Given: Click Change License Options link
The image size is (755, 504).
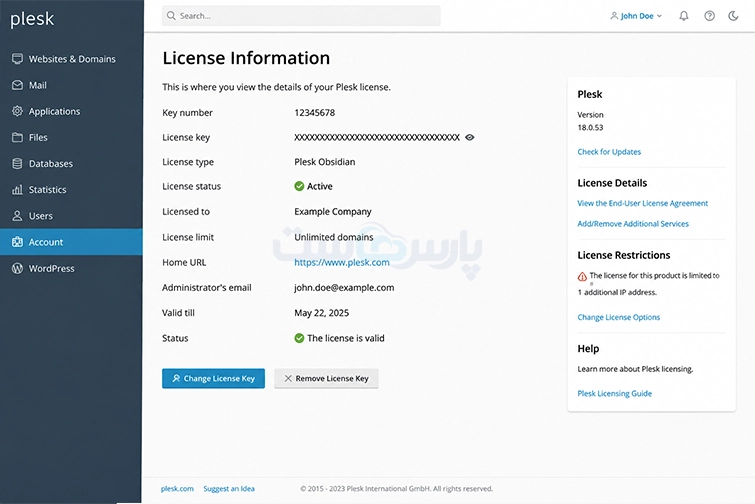Looking at the screenshot, I should [619, 317].
